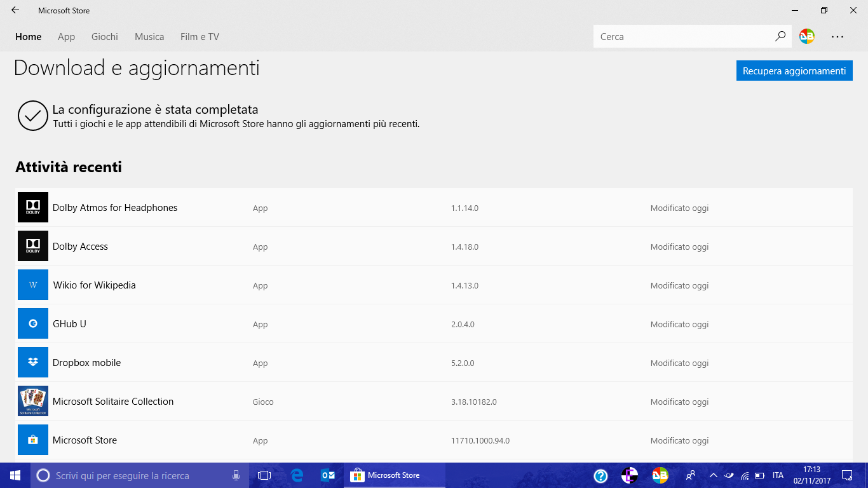
Task: Switch to the App tab
Action: click(66, 37)
